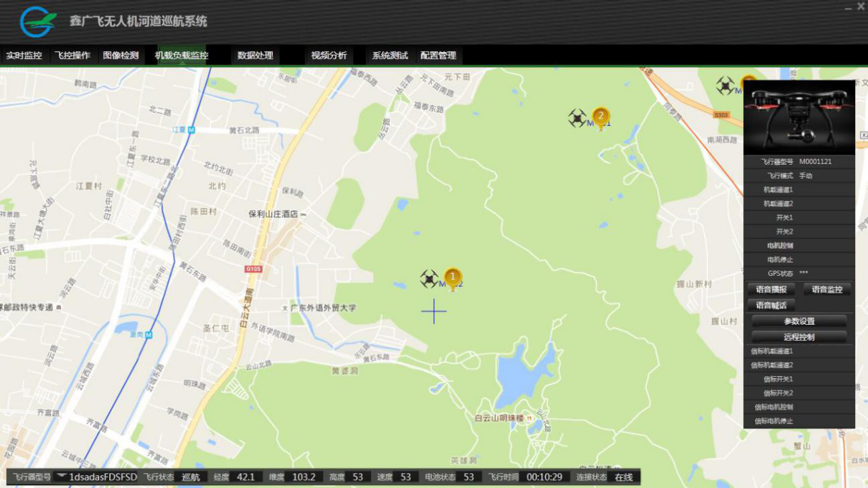The image size is (868, 488).
Task: Click the G105 road shield on the map
Action: [253, 269]
